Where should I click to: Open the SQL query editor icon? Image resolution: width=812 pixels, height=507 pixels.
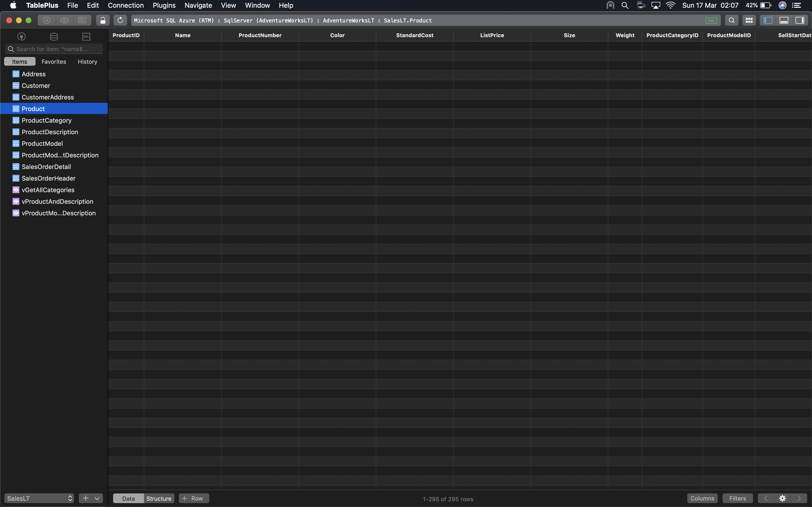click(x=86, y=36)
